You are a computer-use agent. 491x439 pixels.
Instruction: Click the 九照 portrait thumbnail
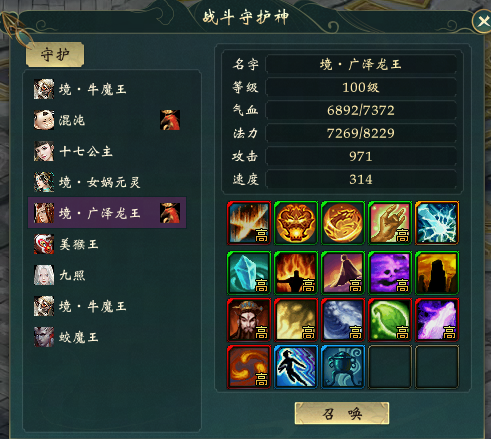(44, 275)
